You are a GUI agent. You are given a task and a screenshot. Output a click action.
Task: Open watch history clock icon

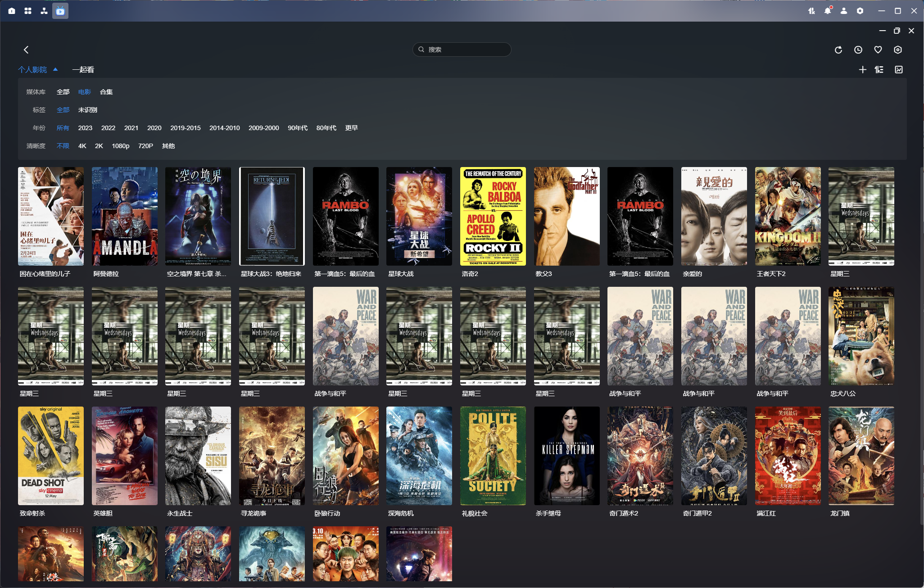(x=858, y=50)
